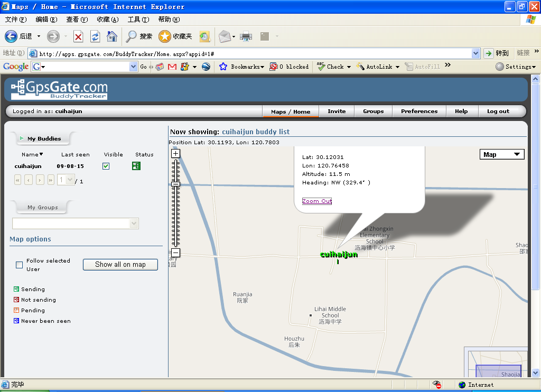Image resolution: width=541 pixels, height=392 pixels.
Task: Click Log out
Action: 498,111
